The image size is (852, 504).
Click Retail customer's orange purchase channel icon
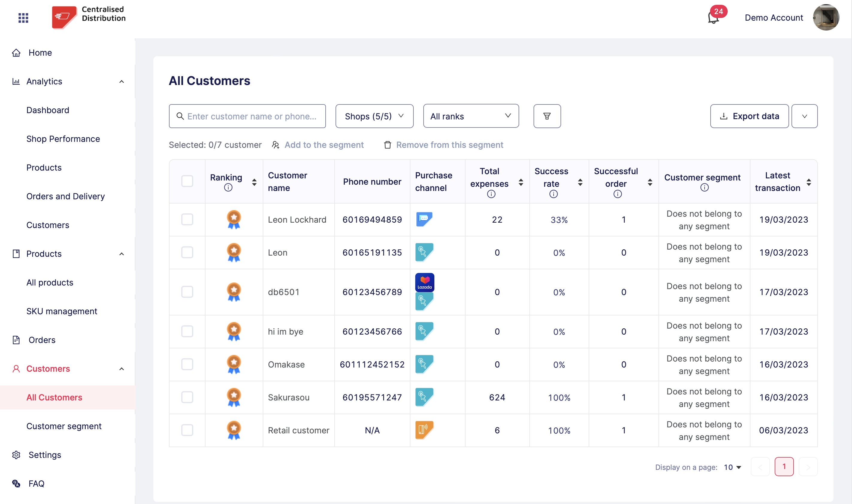click(x=424, y=430)
